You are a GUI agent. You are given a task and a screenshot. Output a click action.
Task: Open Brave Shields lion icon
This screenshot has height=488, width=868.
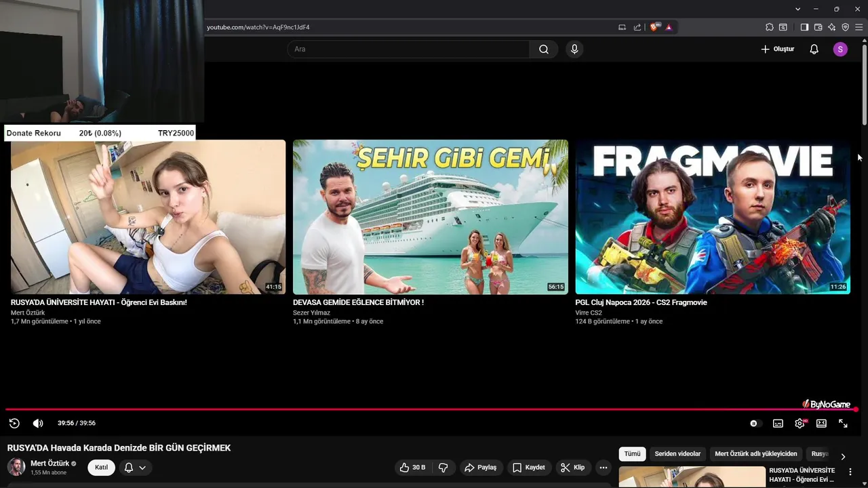[655, 27]
